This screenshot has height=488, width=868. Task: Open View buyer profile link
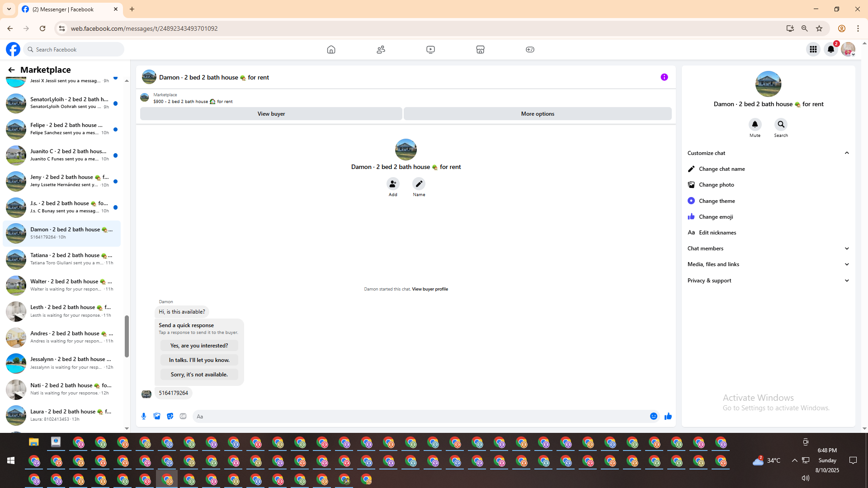(x=429, y=289)
